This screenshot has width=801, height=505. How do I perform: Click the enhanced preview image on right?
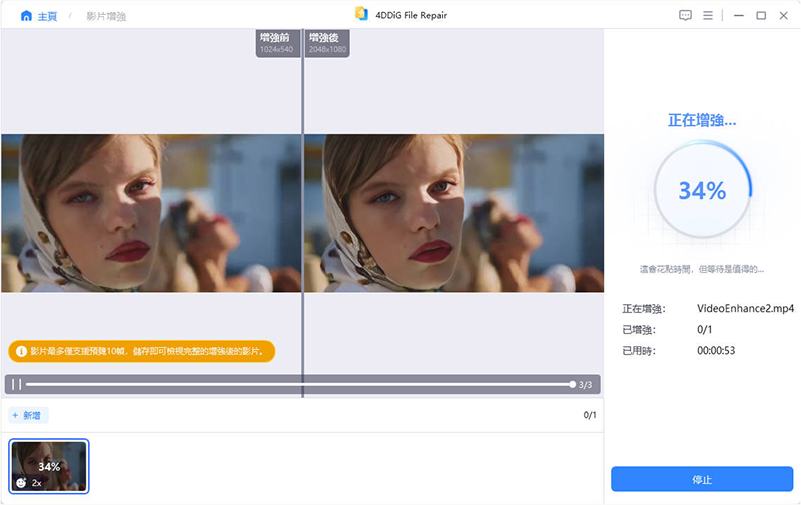pyautogui.click(x=454, y=213)
